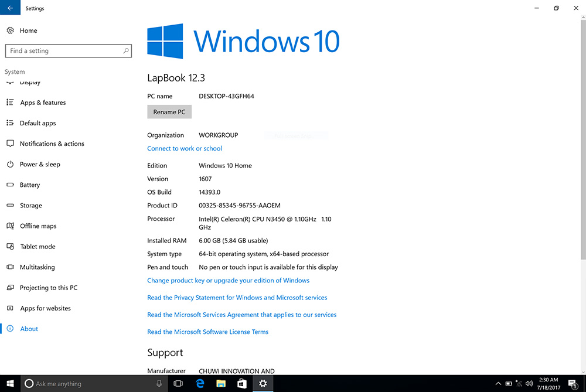Open Apps for websites settings
The image size is (586, 392).
coord(45,308)
